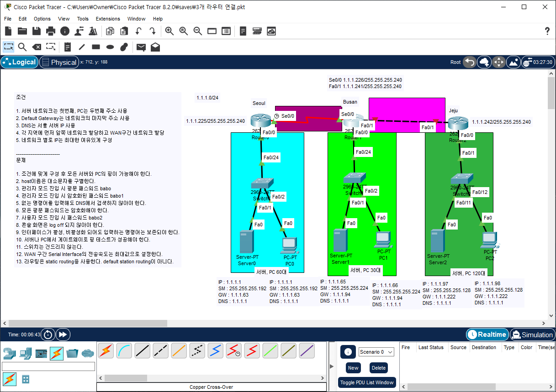Screen dimensions: 556x392
Task: Zoom out of the workspace
Action: pos(198,31)
